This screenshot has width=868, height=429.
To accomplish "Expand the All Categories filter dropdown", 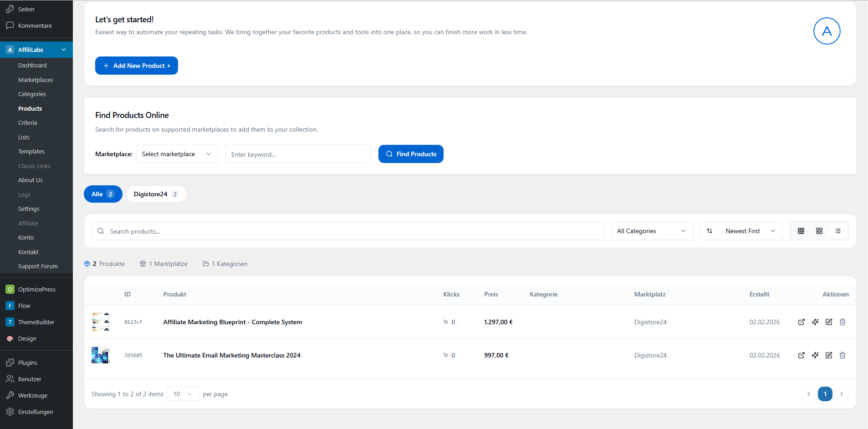I will pos(651,231).
